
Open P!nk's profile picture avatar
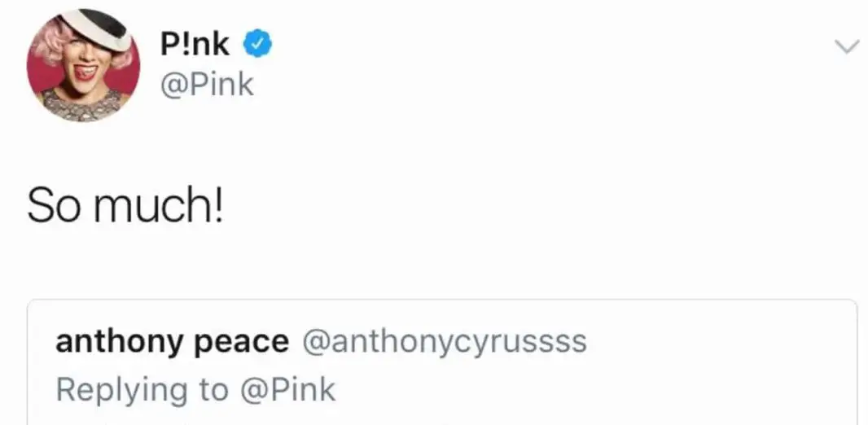(x=83, y=65)
